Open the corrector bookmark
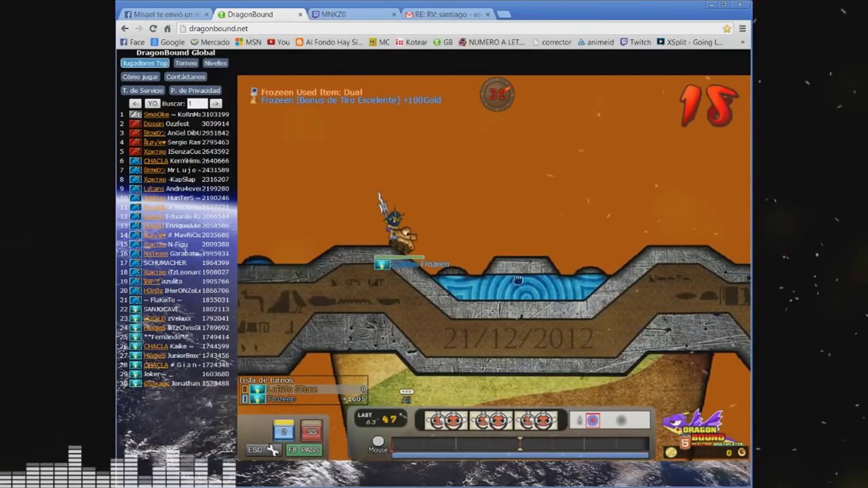Screen dimensions: 868x488 (551, 42)
